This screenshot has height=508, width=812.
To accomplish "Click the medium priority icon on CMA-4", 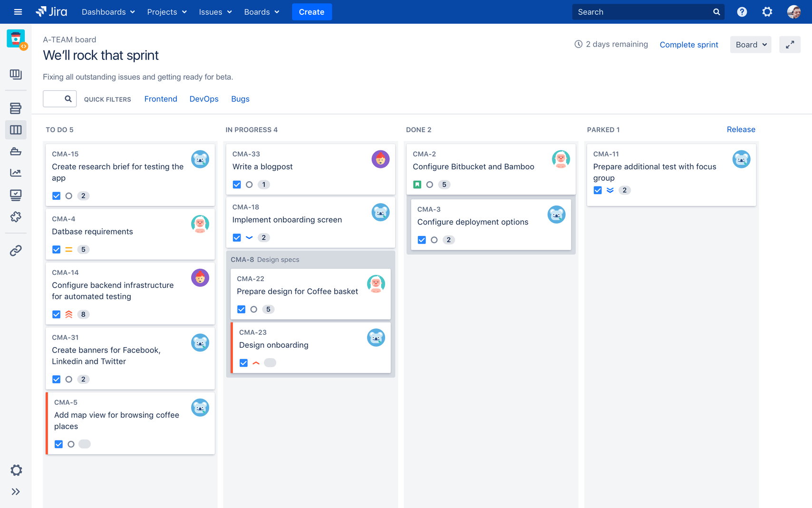I will pos(68,249).
